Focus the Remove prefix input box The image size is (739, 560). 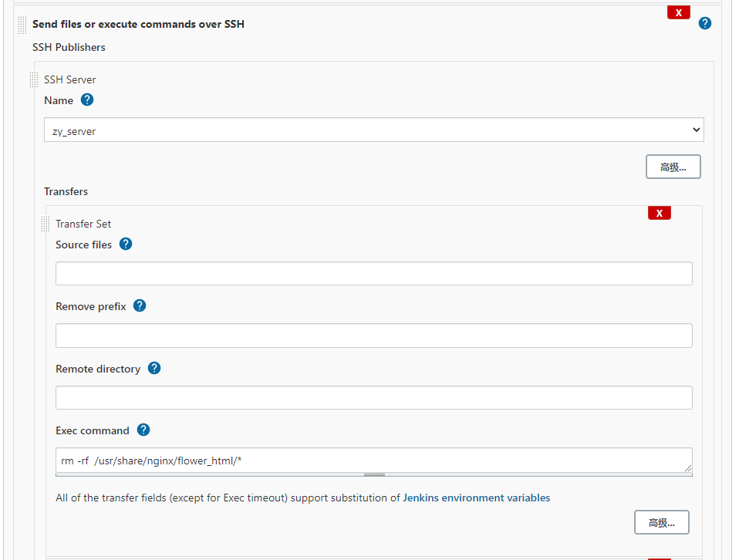tap(373, 336)
